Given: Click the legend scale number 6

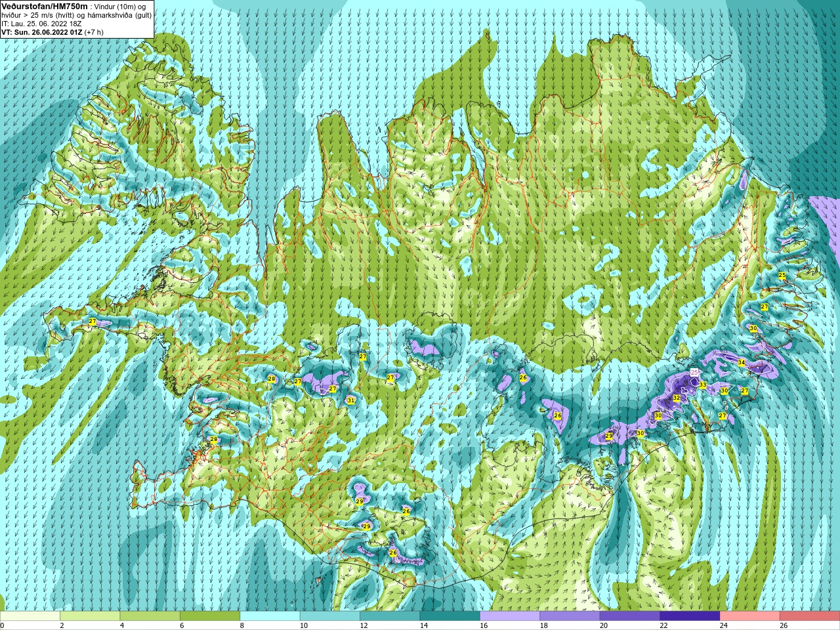Looking at the screenshot, I should click(x=182, y=626).
